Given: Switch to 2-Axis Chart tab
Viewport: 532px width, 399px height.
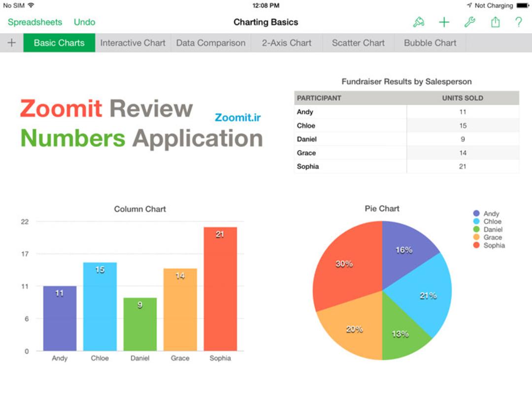Looking at the screenshot, I should coord(286,43).
